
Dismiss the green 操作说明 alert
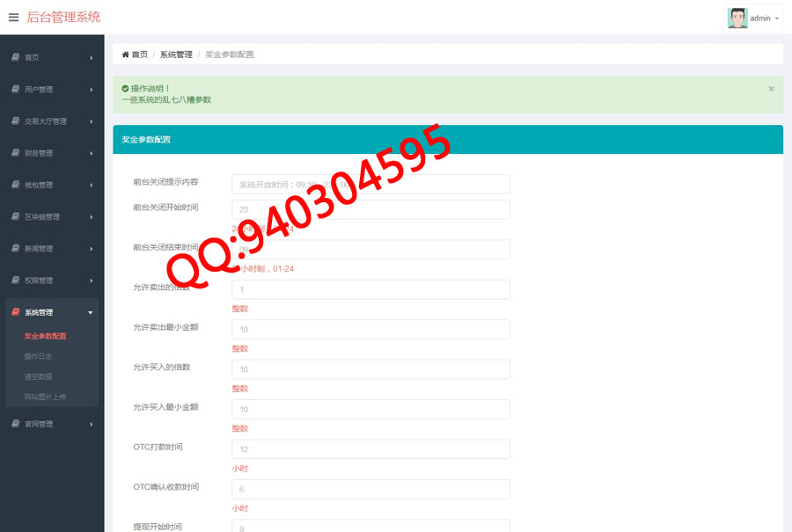pos(771,89)
